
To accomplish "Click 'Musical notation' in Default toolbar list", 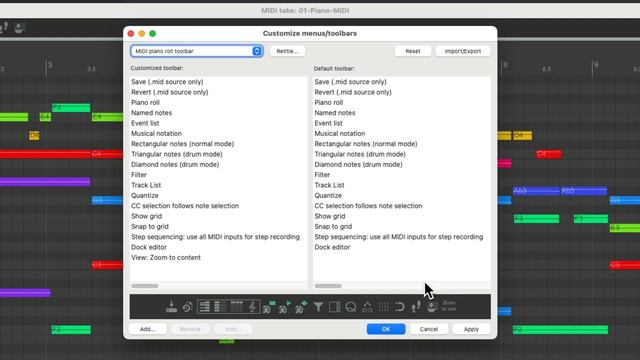I will (x=340, y=133).
